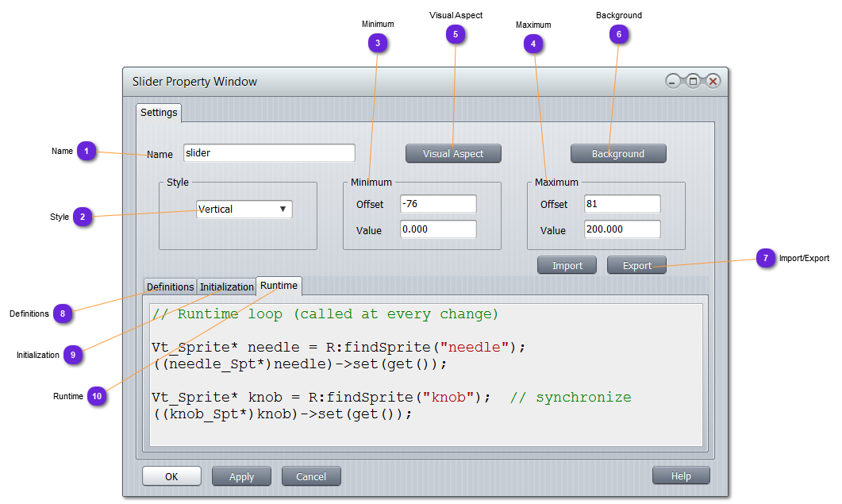Click the numbered callout badge 1 for Name

pyautogui.click(x=87, y=151)
